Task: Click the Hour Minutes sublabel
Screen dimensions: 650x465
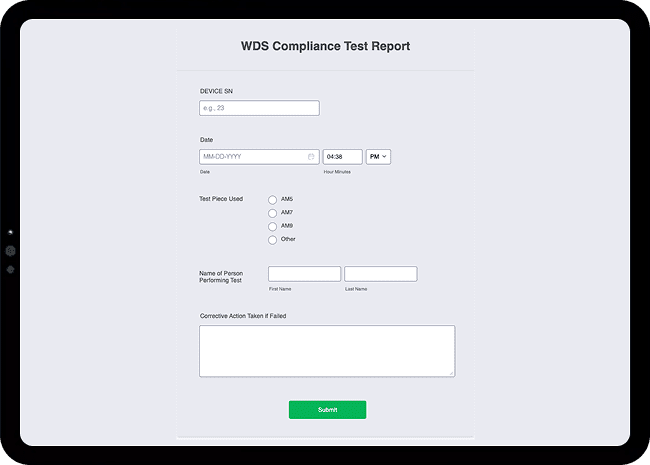Action: (337, 172)
